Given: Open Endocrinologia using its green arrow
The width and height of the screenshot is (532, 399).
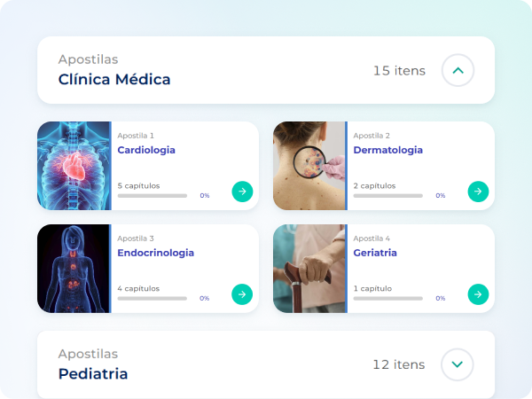Looking at the screenshot, I should (242, 293).
